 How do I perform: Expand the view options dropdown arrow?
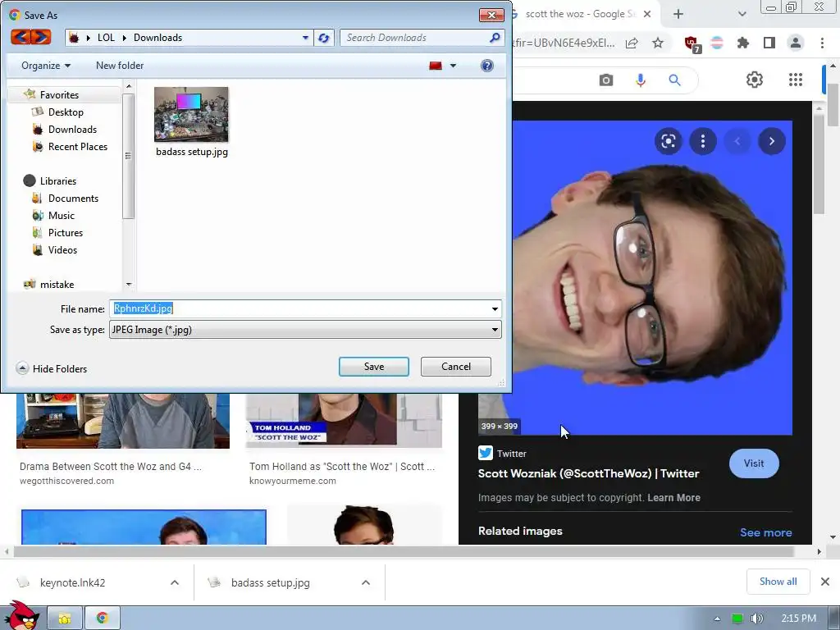(453, 66)
